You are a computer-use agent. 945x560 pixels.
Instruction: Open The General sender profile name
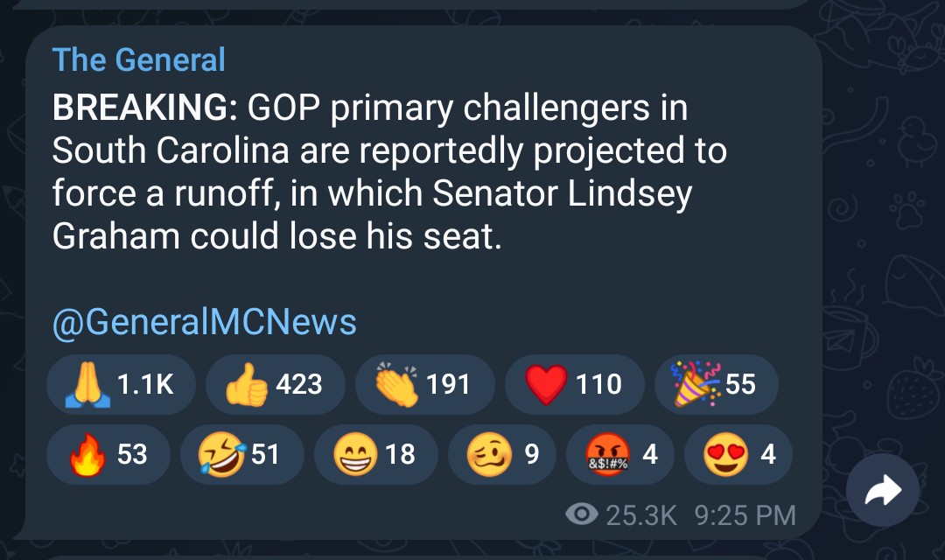point(138,59)
